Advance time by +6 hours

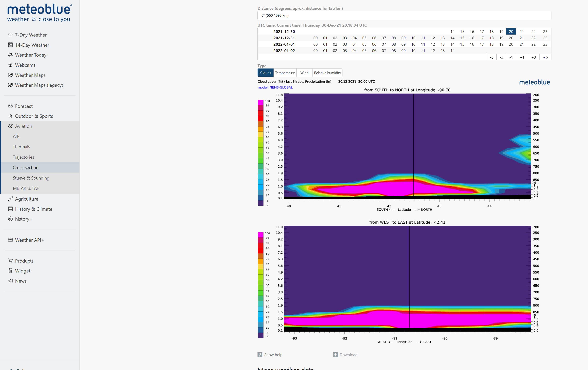click(x=545, y=57)
